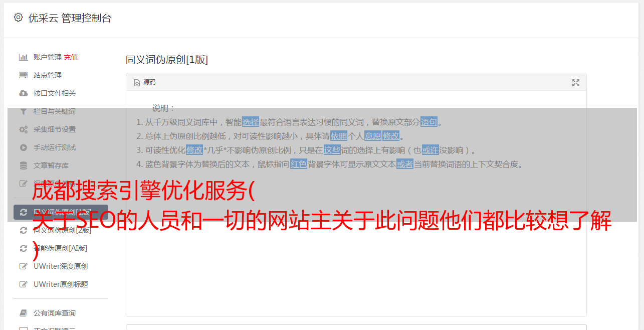Click the highlighted word 红色 in line four
644x330 pixels.
(299, 164)
